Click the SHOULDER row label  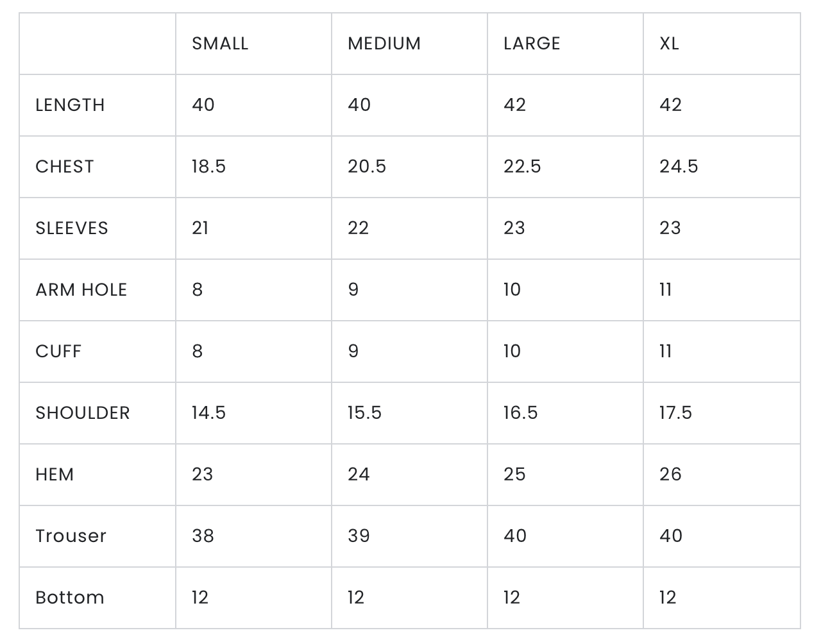(x=83, y=413)
